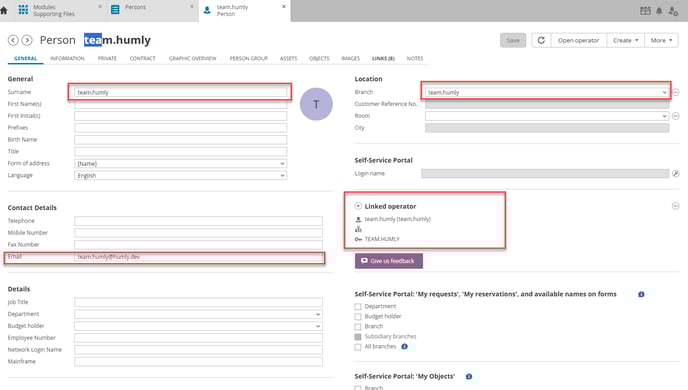Open the Create dropdown menu
688x390 pixels.
pyautogui.click(x=626, y=40)
